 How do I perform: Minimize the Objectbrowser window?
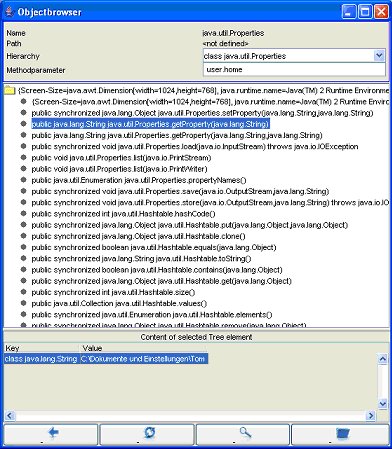tap(349, 12)
